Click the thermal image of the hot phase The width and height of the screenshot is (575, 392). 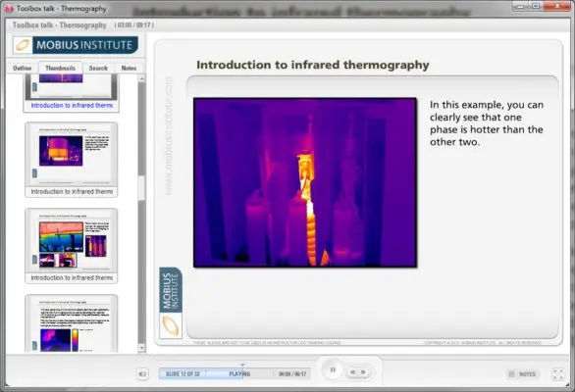click(x=305, y=182)
